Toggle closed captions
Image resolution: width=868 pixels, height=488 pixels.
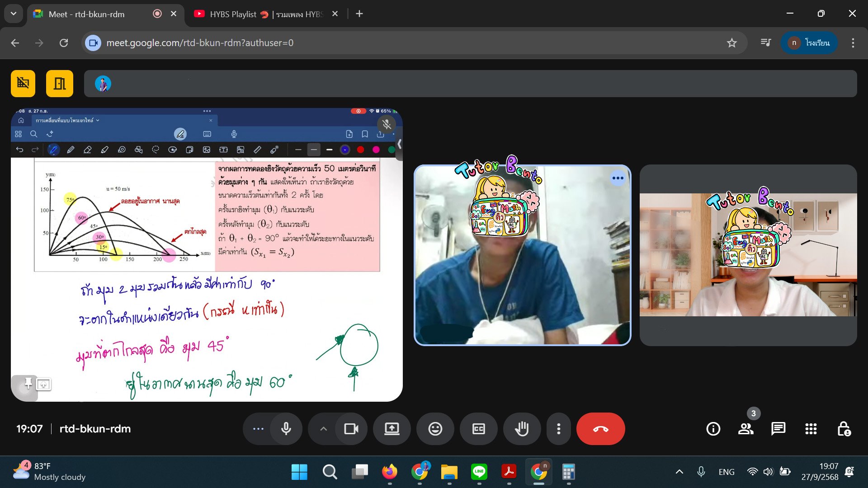tap(478, 429)
